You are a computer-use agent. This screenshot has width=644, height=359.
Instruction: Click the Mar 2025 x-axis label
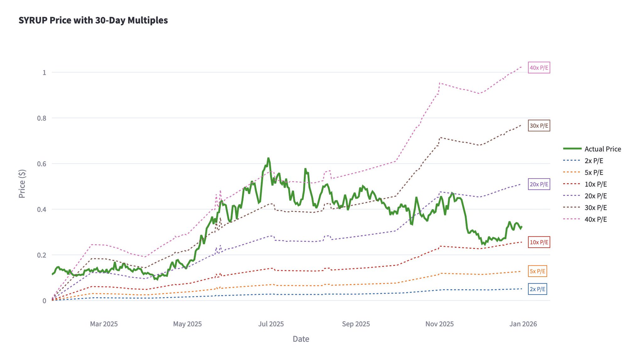point(104,324)
